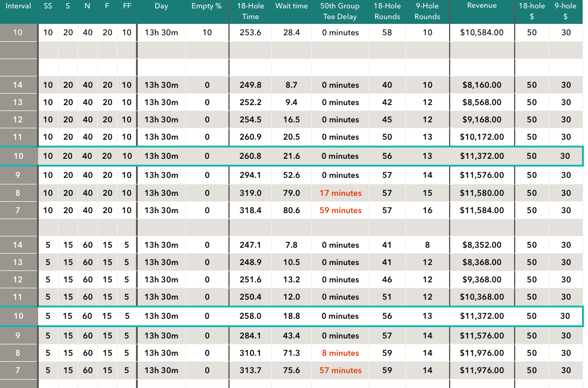Click the $8,160.00 revenue cell
The image size is (588, 388).
pos(481,85)
